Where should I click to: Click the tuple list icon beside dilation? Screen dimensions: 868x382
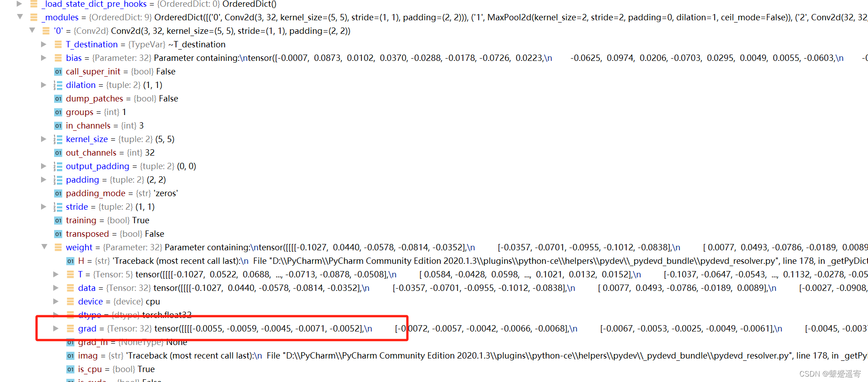[x=58, y=85]
